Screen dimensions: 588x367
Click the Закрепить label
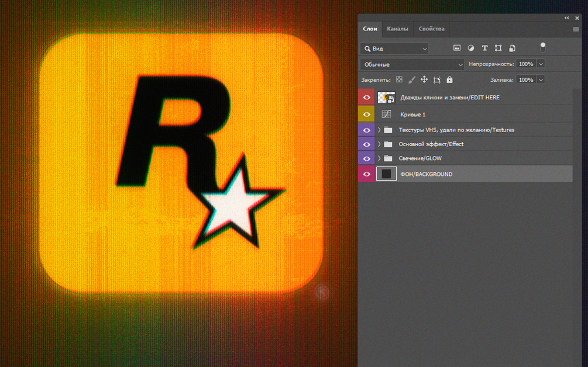[x=376, y=79]
